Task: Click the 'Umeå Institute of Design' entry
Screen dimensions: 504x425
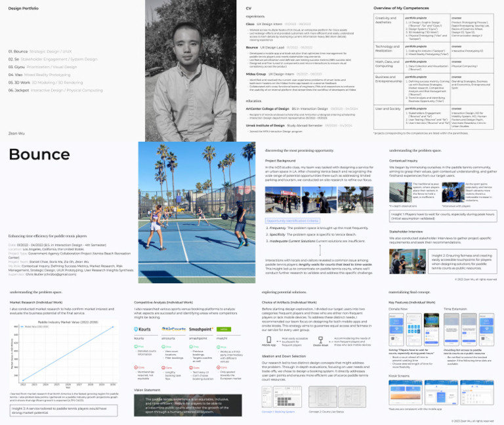Action: 299,125
